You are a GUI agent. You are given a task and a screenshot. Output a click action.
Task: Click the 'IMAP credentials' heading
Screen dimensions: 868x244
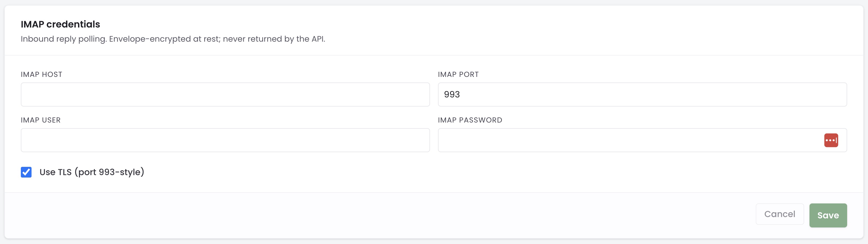[60, 24]
